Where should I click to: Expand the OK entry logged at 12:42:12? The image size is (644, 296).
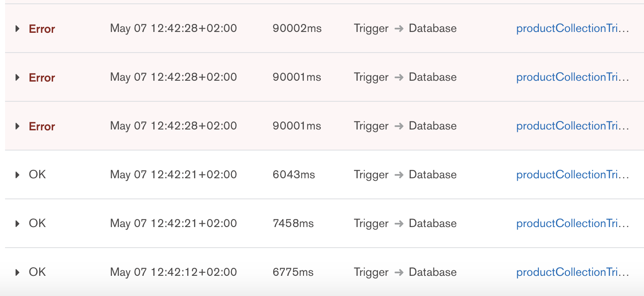click(17, 272)
